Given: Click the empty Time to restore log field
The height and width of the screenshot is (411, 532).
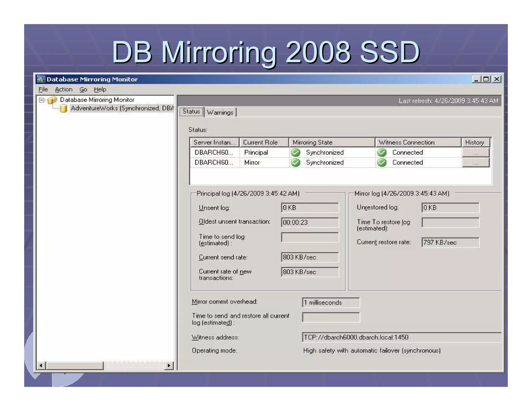Looking at the screenshot, I should coord(450,223).
